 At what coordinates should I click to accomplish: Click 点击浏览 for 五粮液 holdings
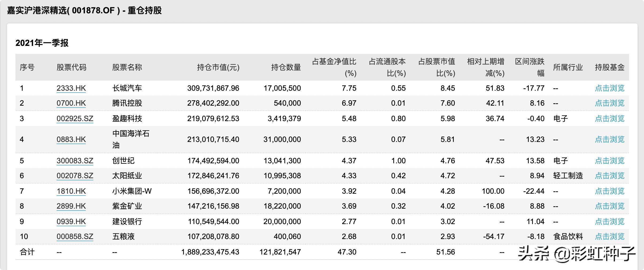coord(610,236)
